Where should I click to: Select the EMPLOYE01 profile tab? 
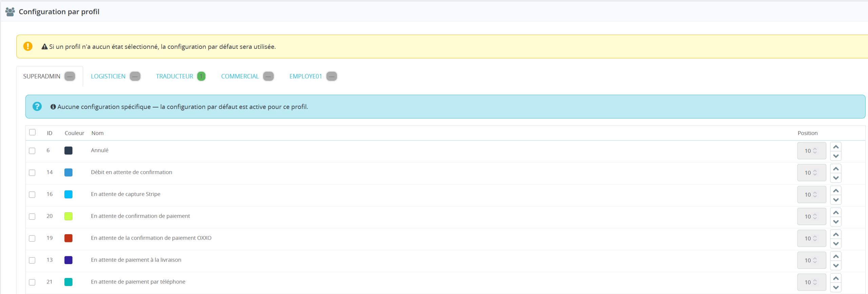305,76
